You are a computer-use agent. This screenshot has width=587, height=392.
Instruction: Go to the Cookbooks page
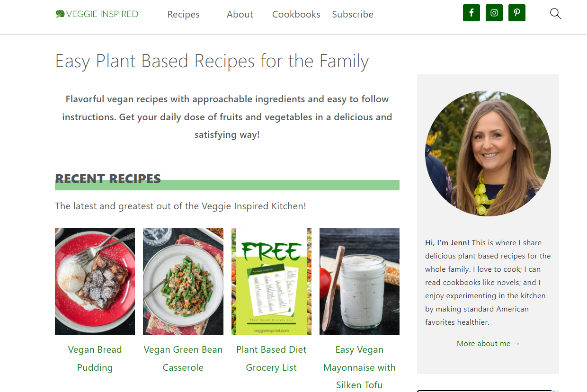pos(296,15)
